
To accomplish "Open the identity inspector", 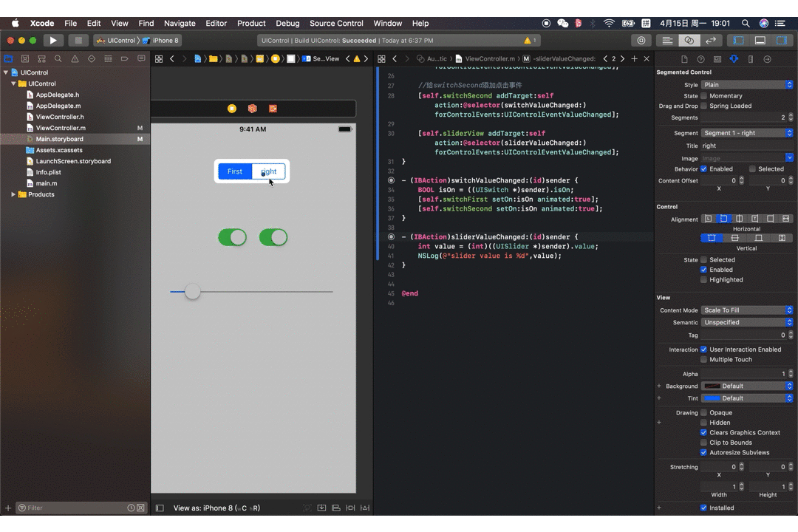I will pyautogui.click(x=717, y=59).
